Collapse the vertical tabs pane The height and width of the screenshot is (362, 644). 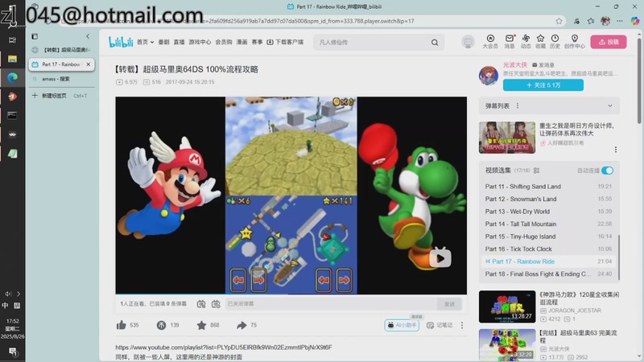(88, 36)
